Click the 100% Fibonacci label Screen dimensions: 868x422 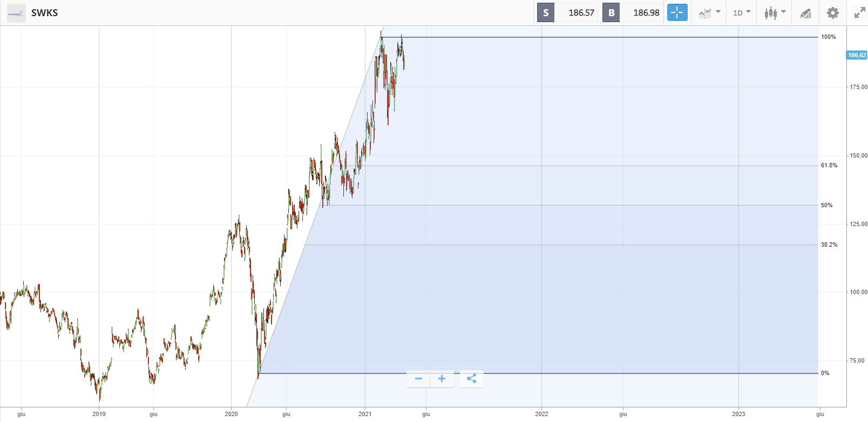(828, 37)
